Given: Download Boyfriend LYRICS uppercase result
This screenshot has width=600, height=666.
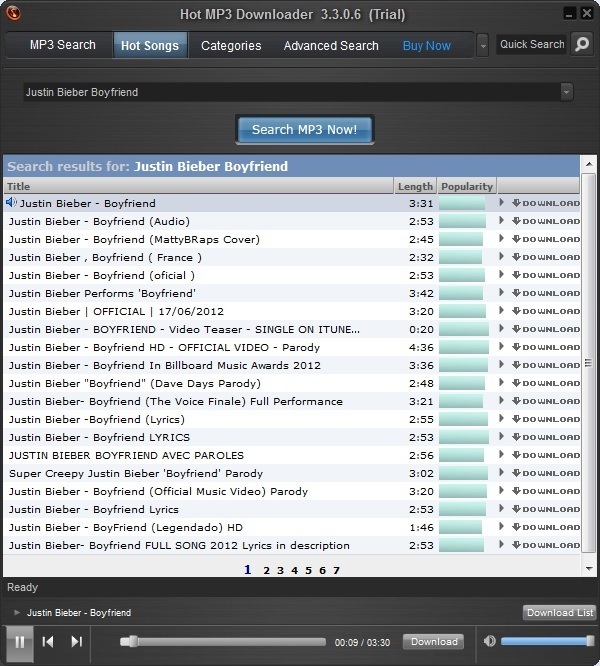Looking at the screenshot, I should 546,437.
